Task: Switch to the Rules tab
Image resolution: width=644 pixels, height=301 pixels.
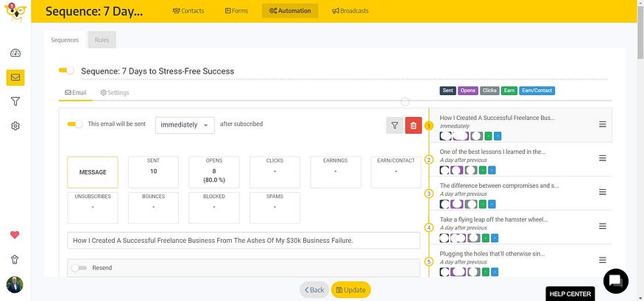Action: [102, 40]
